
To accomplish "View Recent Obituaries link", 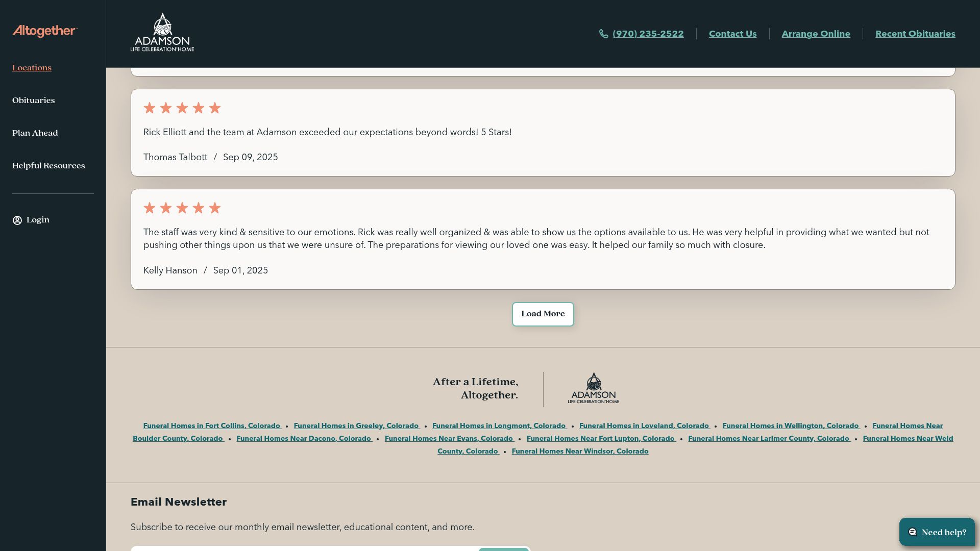I will (915, 34).
